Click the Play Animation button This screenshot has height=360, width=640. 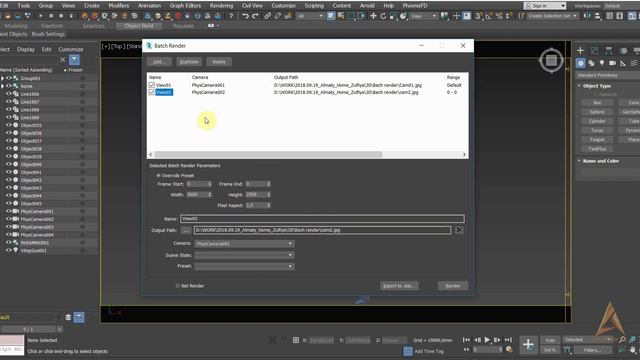click(x=487, y=340)
